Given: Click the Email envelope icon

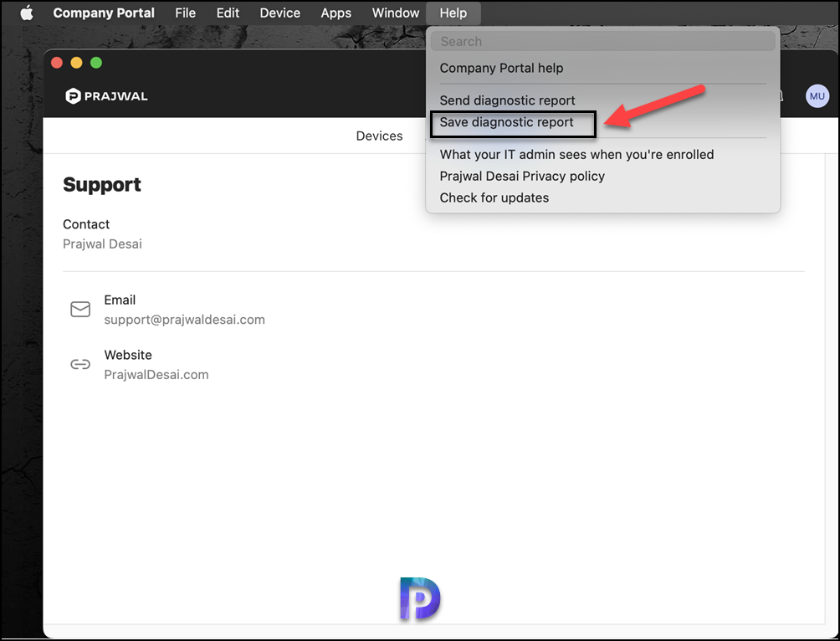Looking at the screenshot, I should click(x=80, y=310).
